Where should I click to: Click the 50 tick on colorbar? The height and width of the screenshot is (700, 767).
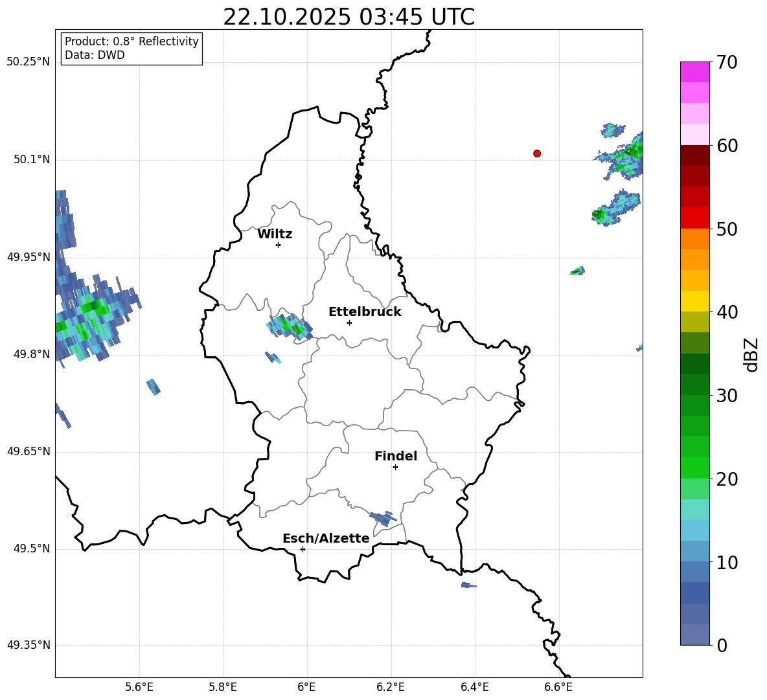727,229
